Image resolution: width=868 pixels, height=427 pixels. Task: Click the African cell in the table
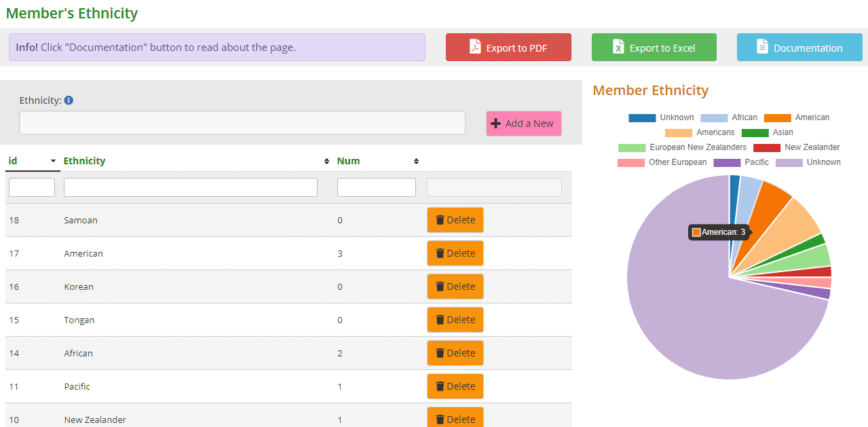point(79,353)
